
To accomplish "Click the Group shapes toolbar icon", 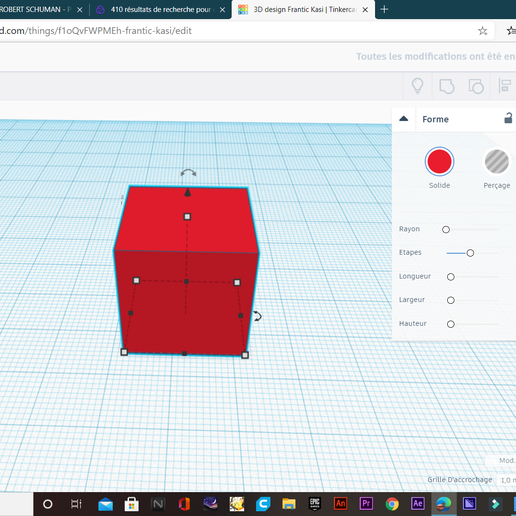I will tap(447, 86).
